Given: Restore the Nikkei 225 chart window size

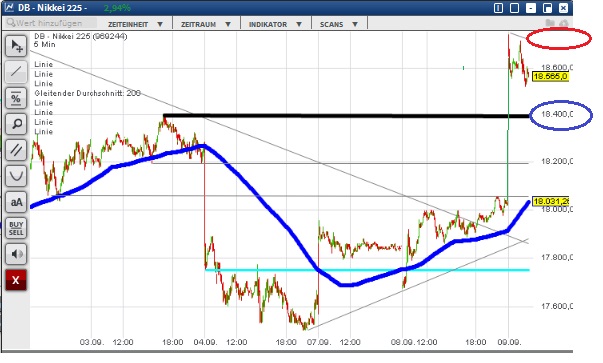Looking at the screenshot, I should coord(547,8).
